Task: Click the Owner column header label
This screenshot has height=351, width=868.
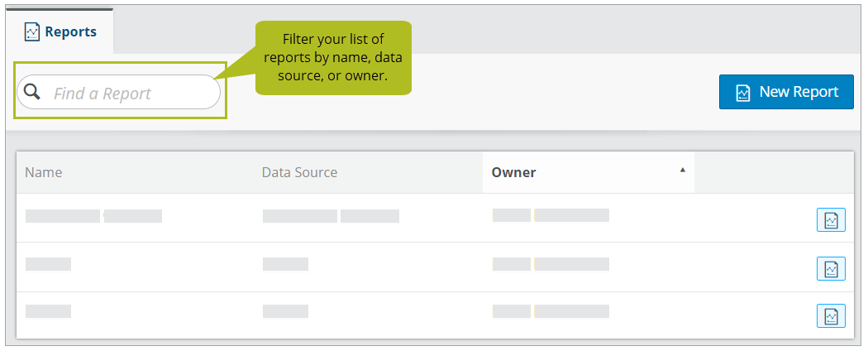Action: coord(513,172)
